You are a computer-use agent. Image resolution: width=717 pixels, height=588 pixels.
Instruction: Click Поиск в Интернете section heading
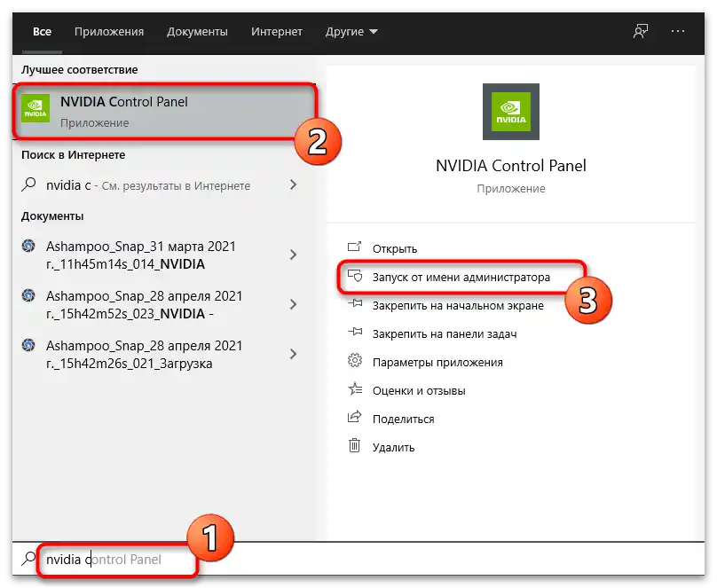tap(73, 155)
